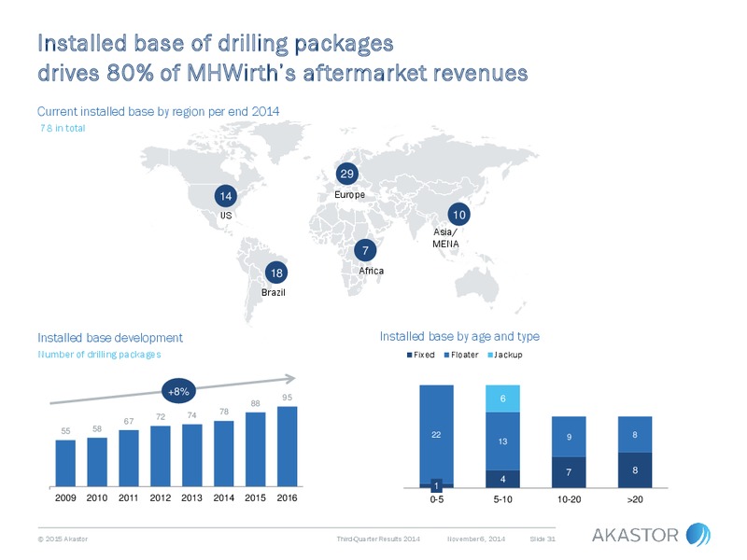The image size is (747, 560).
Task: Click the 'Jackup' legend label
Action: [x=508, y=355]
